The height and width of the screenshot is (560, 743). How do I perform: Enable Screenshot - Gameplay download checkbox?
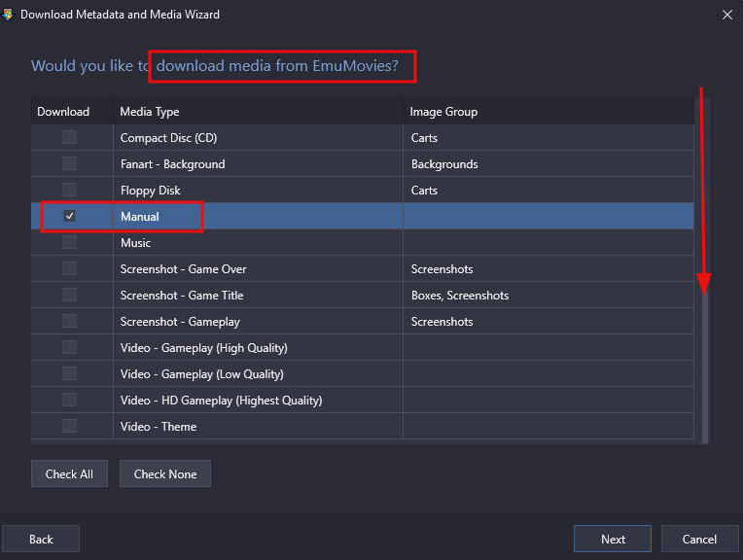click(x=70, y=321)
